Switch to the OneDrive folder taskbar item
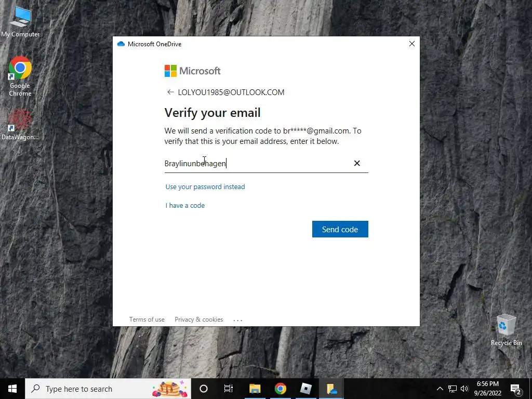 (x=331, y=389)
